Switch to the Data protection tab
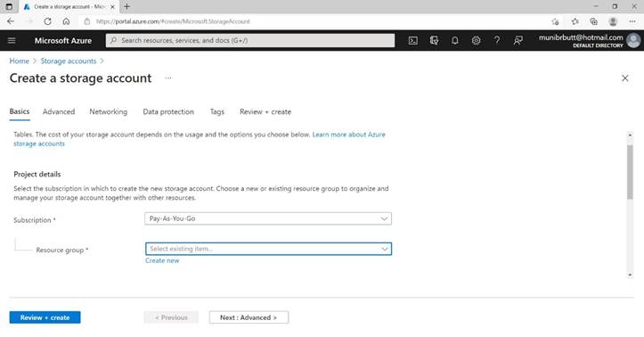Image resolution: width=644 pixels, height=337 pixels. pyautogui.click(x=168, y=111)
